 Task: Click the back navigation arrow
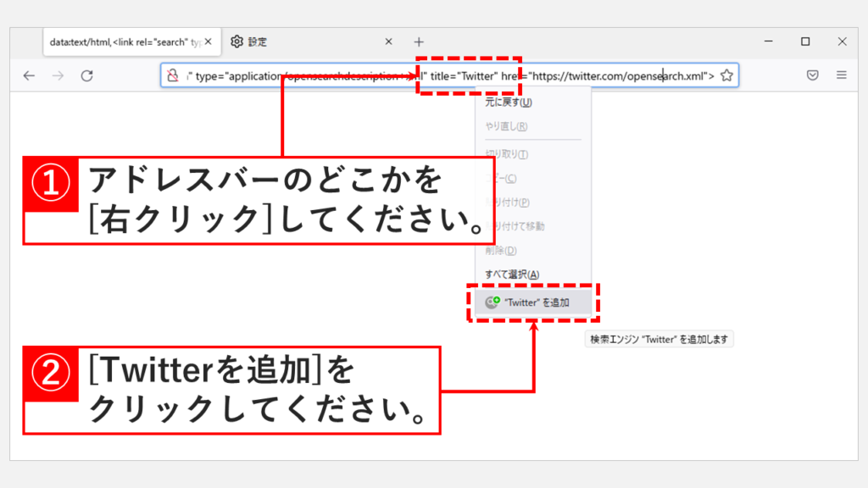(29, 75)
